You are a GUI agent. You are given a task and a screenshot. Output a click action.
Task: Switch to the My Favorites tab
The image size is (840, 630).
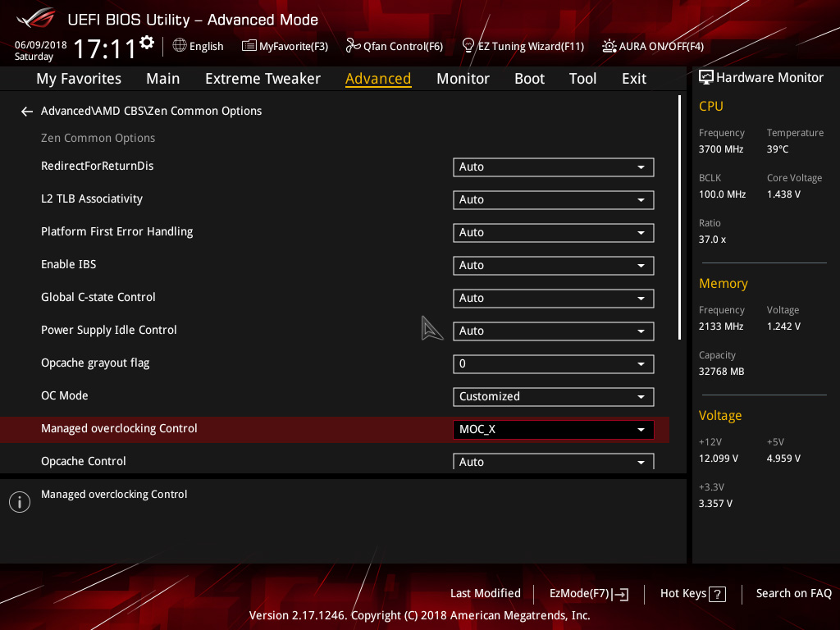79,79
